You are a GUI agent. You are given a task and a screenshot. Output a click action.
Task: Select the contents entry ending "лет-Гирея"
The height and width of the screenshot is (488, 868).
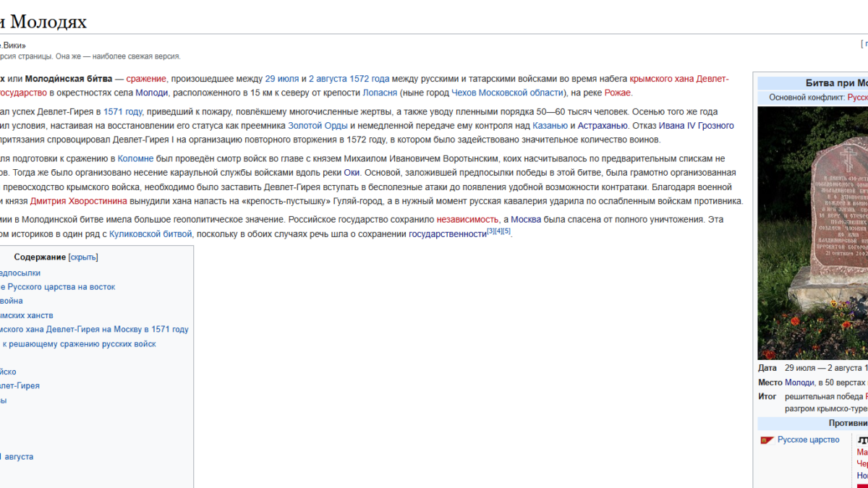point(20,385)
